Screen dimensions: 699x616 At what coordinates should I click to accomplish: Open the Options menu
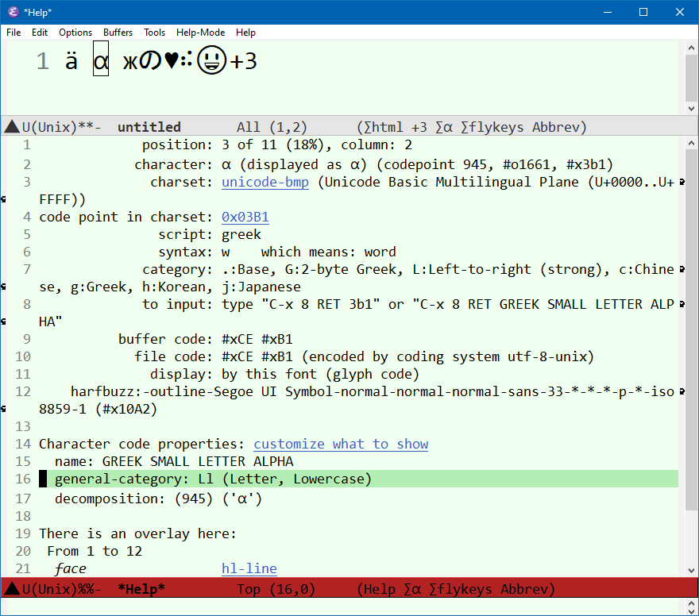pos(75,33)
